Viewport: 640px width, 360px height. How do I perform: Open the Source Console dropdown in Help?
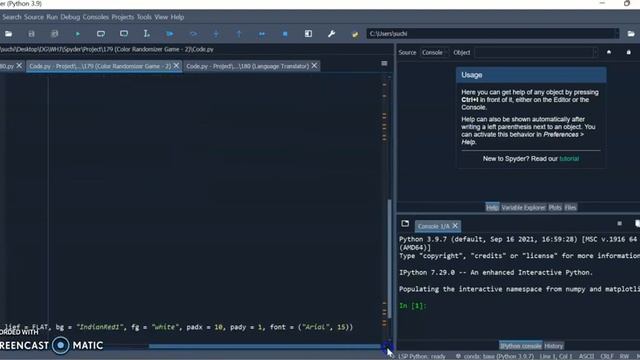tap(434, 52)
